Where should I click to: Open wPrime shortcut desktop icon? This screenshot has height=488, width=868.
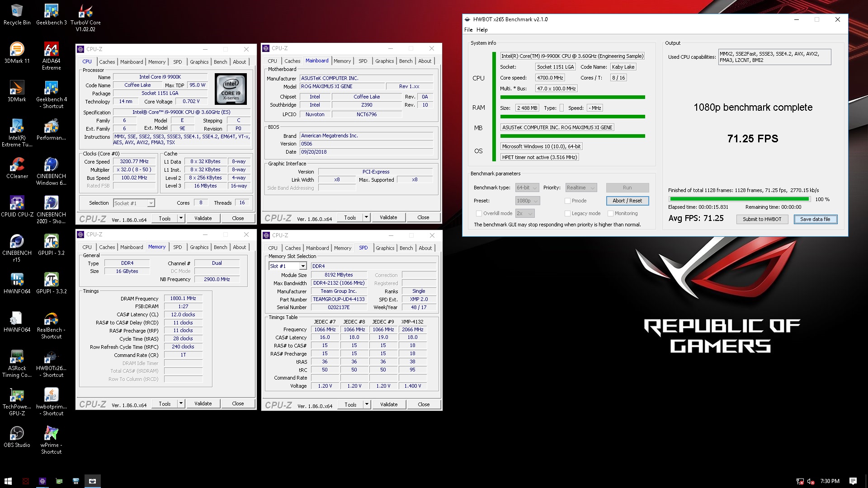(x=51, y=441)
